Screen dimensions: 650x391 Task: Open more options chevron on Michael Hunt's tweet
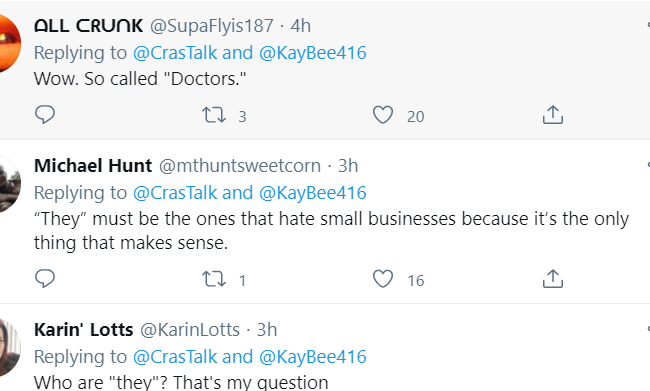[x=648, y=165]
